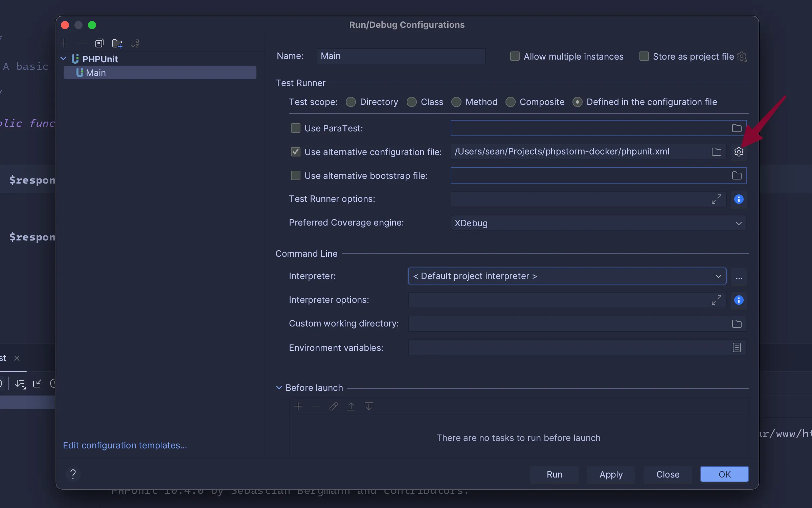Open Preferred Coverage engine dropdown
This screenshot has height=508, width=812.
pos(599,223)
